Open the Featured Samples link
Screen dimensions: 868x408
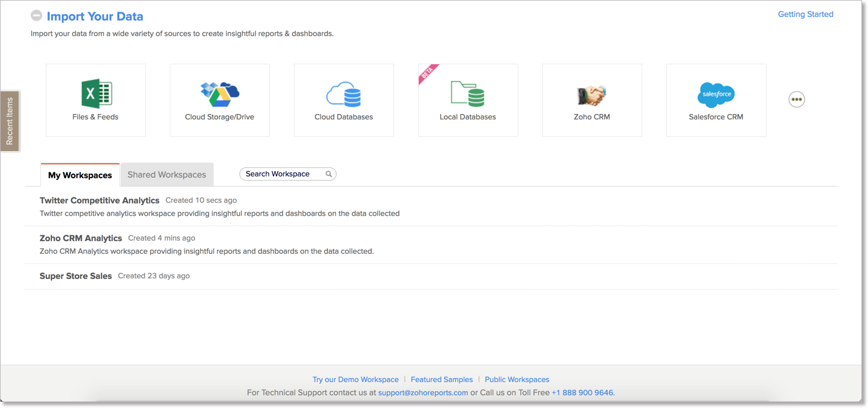point(441,380)
